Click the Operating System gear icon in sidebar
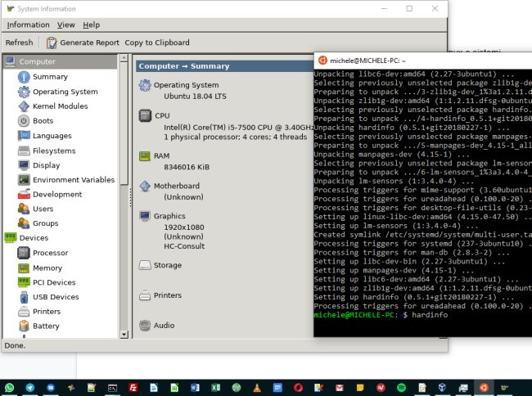Viewport: 532px width, 396px height. pos(24,92)
